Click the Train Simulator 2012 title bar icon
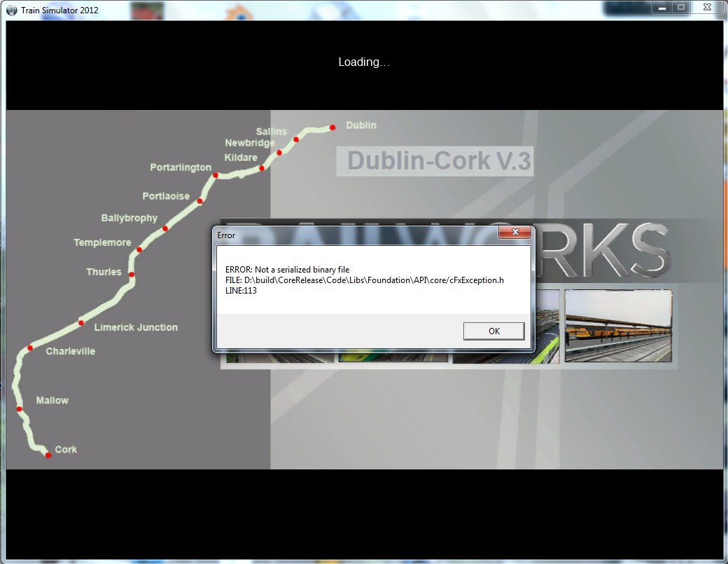 click(x=11, y=11)
